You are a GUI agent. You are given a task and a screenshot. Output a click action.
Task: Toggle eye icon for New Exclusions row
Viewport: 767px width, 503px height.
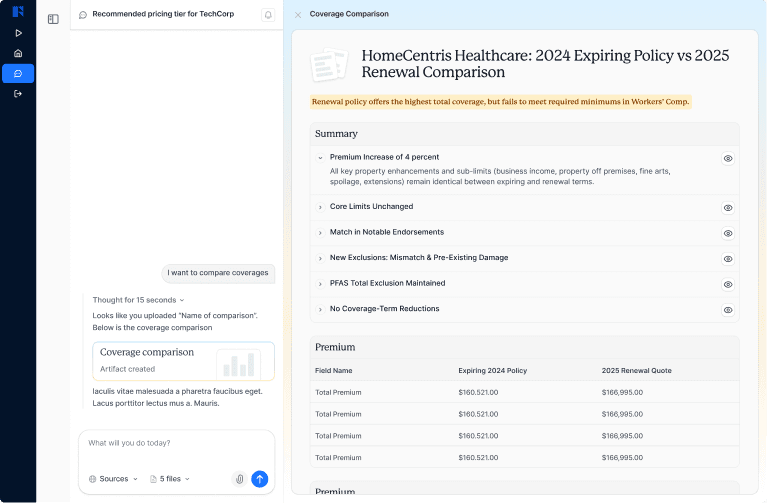coord(728,259)
